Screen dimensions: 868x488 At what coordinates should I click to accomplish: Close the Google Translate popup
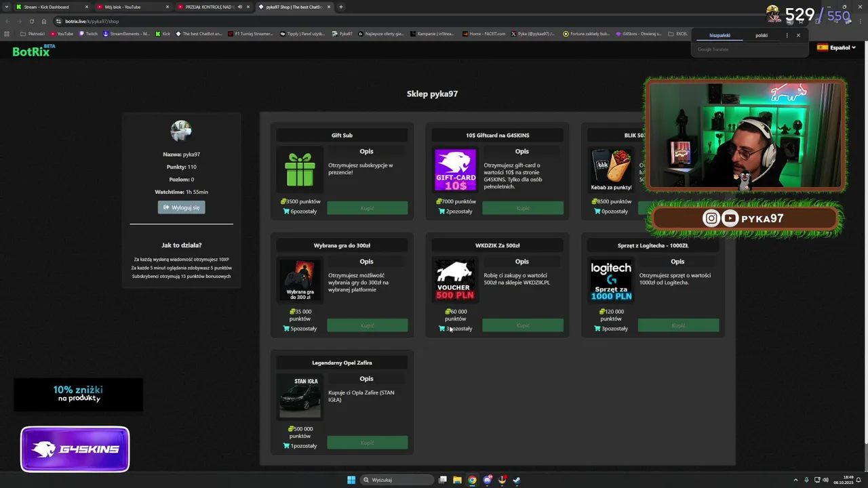tap(798, 35)
